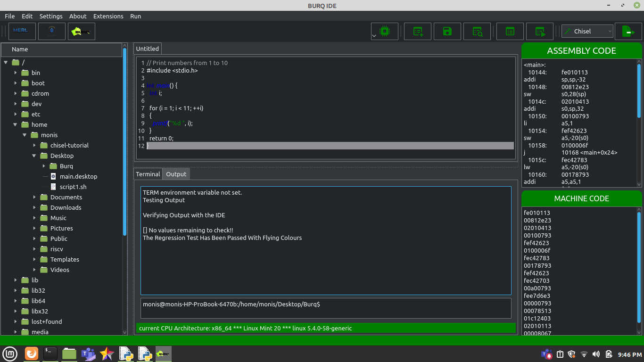Open Microsoft Teams from the taskbar
This screenshot has width=644, height=362.
pyautogui.click(x=88, y=354)
